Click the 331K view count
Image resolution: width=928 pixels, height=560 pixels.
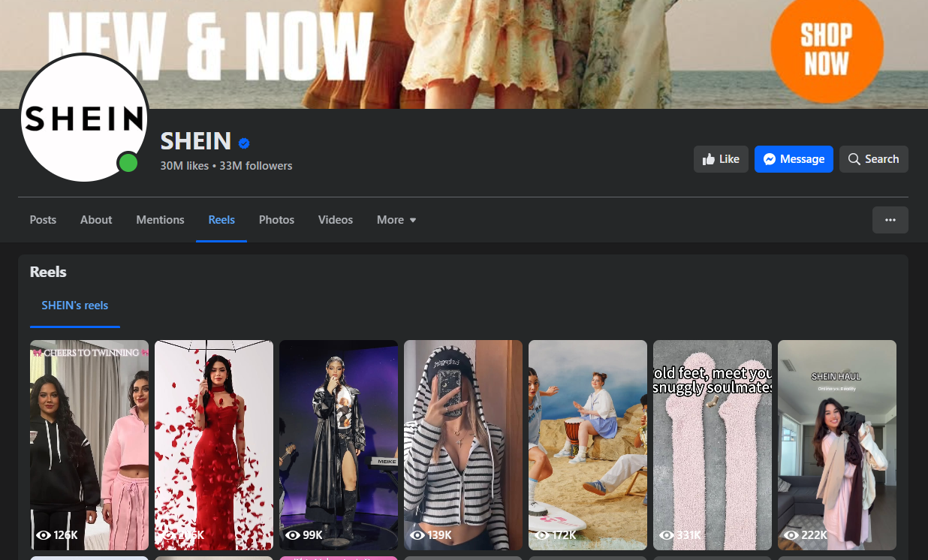coord(688,535)
